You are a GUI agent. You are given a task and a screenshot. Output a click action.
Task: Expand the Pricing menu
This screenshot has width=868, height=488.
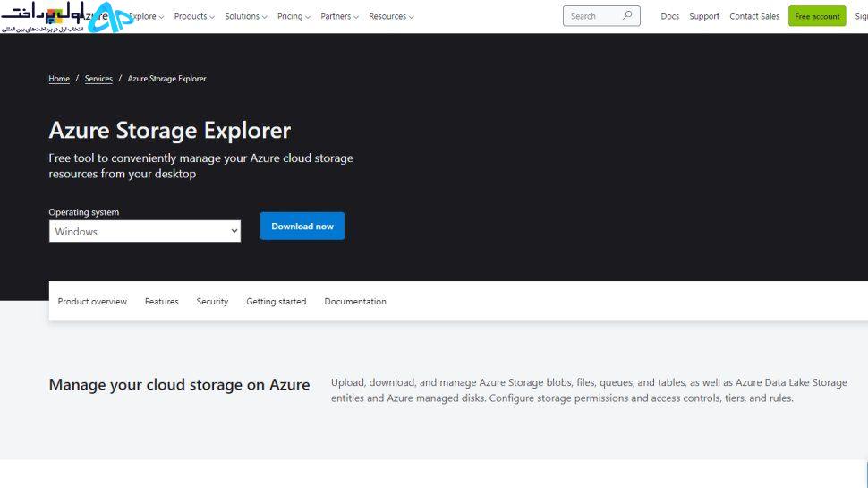click(x=294, y=17)
